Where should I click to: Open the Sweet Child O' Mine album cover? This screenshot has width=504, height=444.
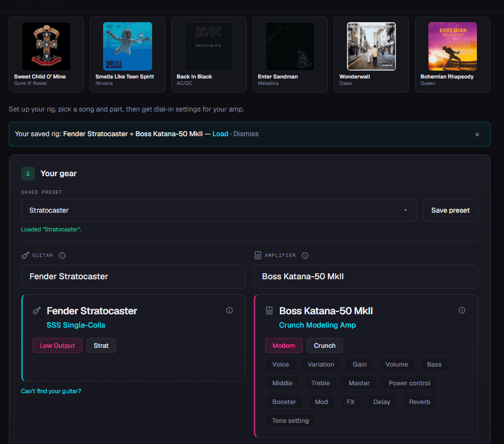pos(46,46)
